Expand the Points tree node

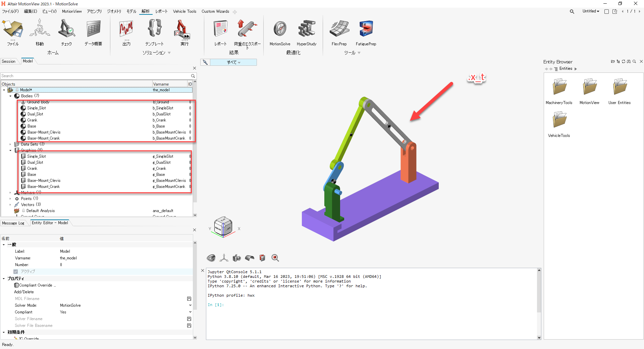coord(10,199)
